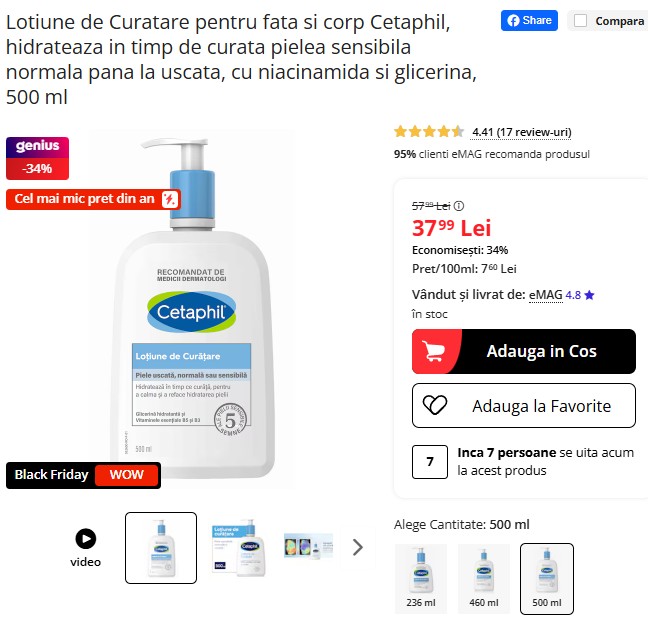648x622 pixels.
Task: Click the heart favorite icon
Action: (x=435, y=405)
